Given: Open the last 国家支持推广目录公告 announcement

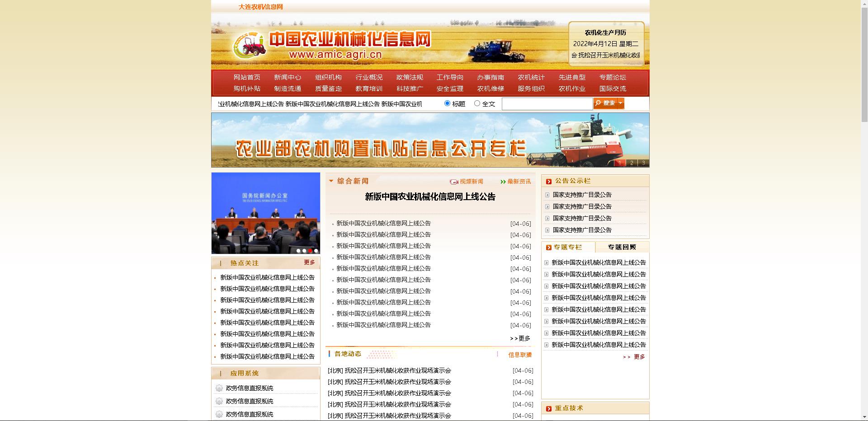Looking at the screenshot, I should (582, 230).
